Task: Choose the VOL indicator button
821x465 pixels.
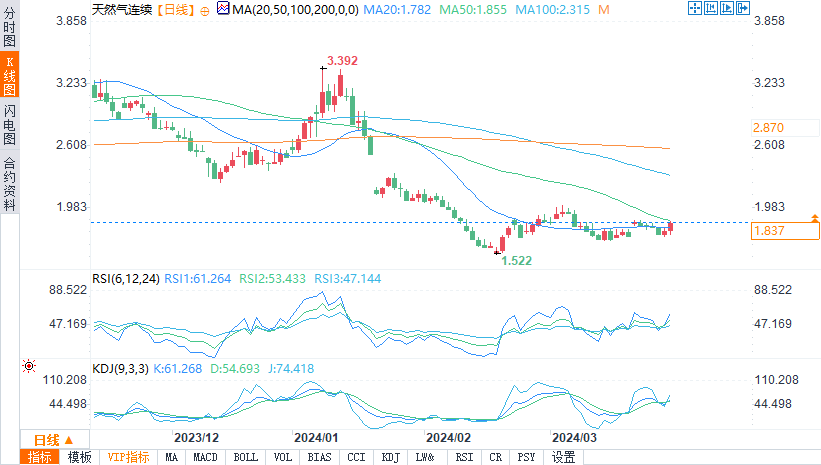Action: coord(283,457)
